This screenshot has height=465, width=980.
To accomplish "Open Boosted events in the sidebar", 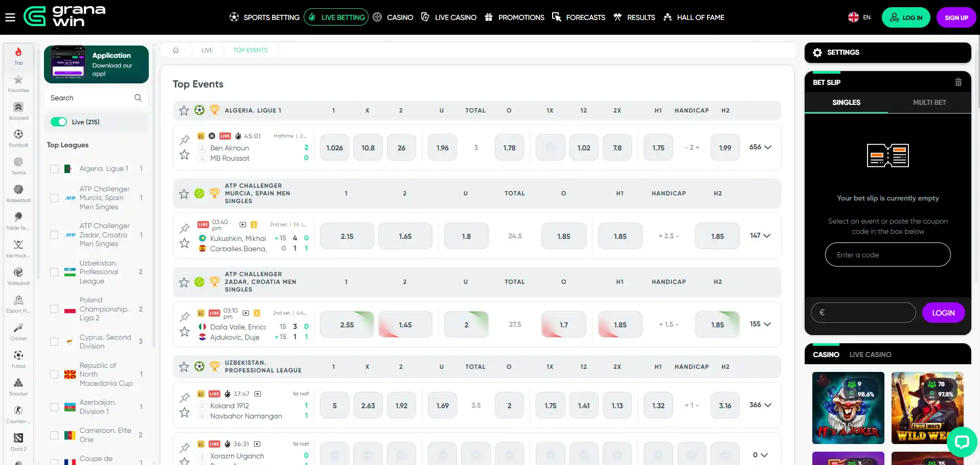I will (18, 112).
